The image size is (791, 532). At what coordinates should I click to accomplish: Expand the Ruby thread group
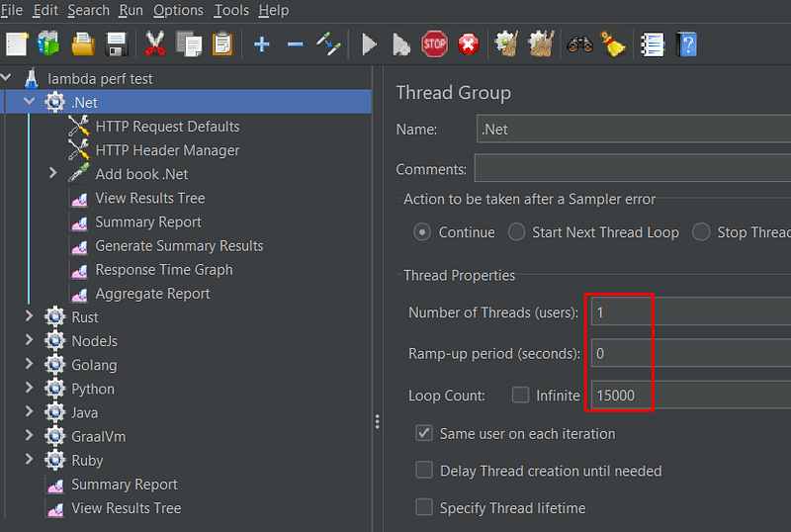(x=30, y=459)
